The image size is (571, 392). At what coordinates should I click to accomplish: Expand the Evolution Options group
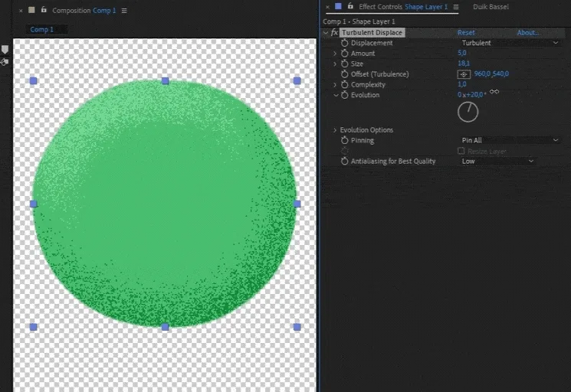pyautogui.click(x=335, y=130)
